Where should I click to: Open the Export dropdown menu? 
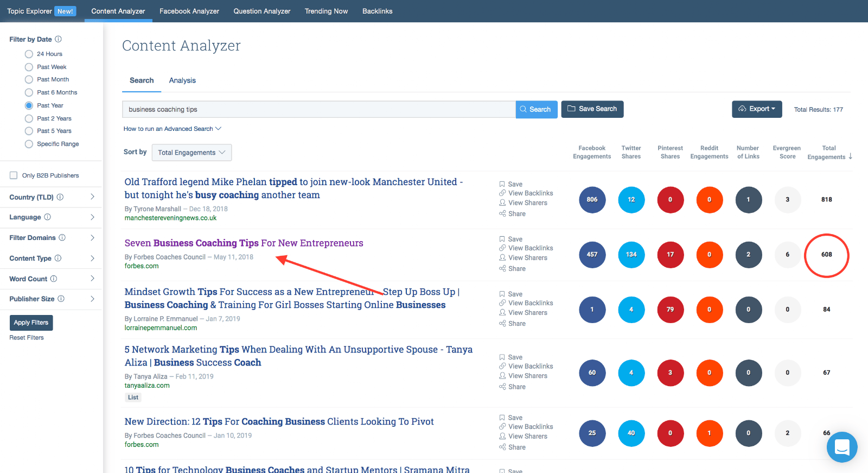click(757, 109)
